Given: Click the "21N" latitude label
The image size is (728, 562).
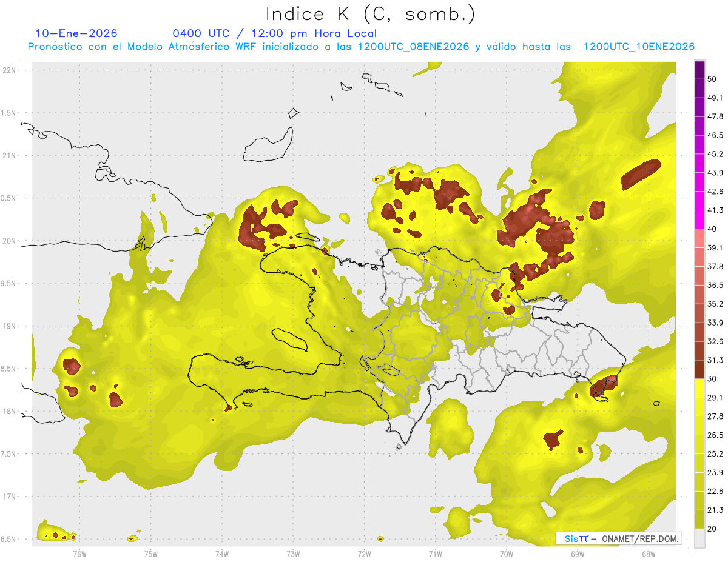Looking at the screenshot, I should 10,155.
